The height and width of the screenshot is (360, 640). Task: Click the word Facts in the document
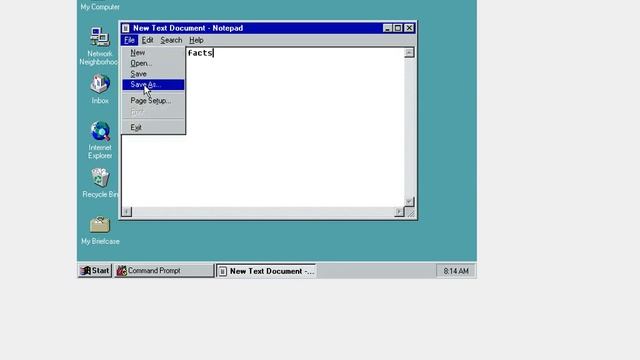200,53
